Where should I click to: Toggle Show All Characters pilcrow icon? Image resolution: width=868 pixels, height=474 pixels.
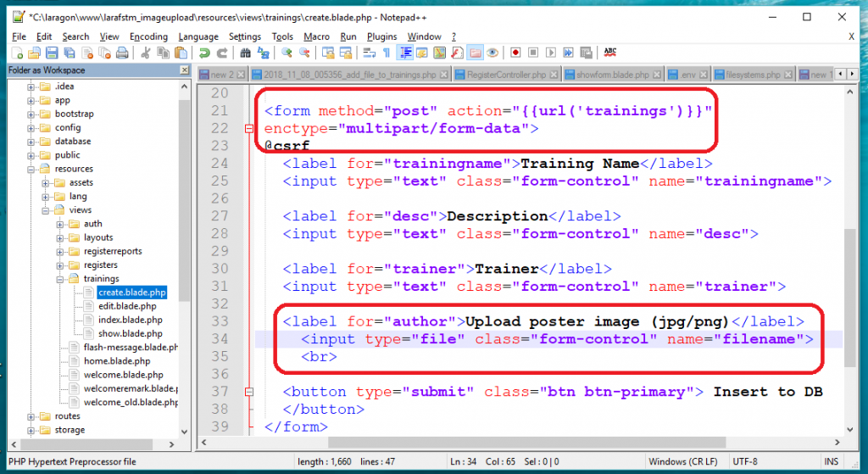tap(387, 53)
